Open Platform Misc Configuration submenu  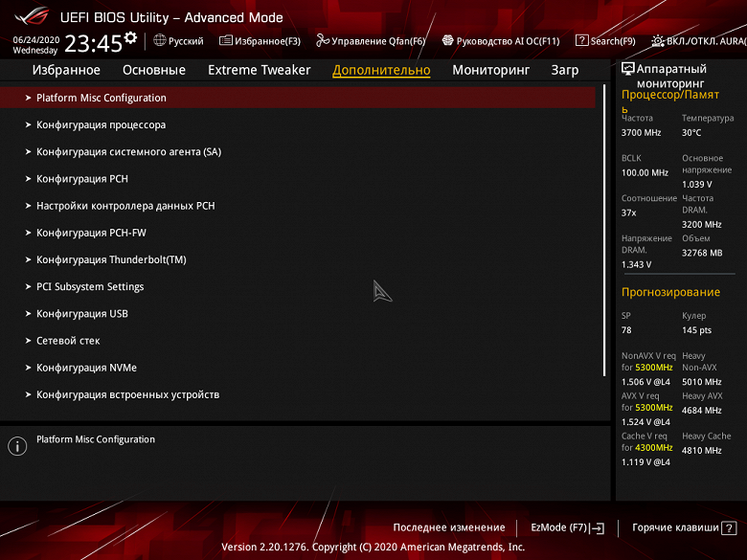click(298, 98)
